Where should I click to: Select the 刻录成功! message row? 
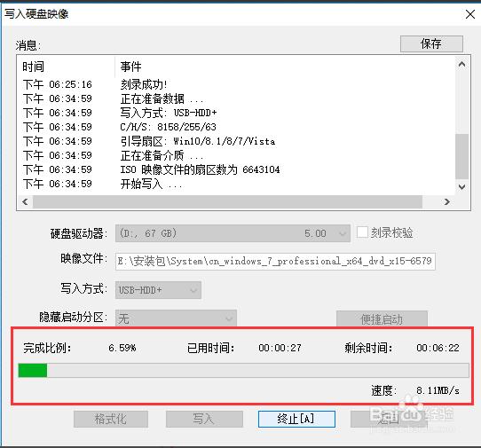pos(236,84)
